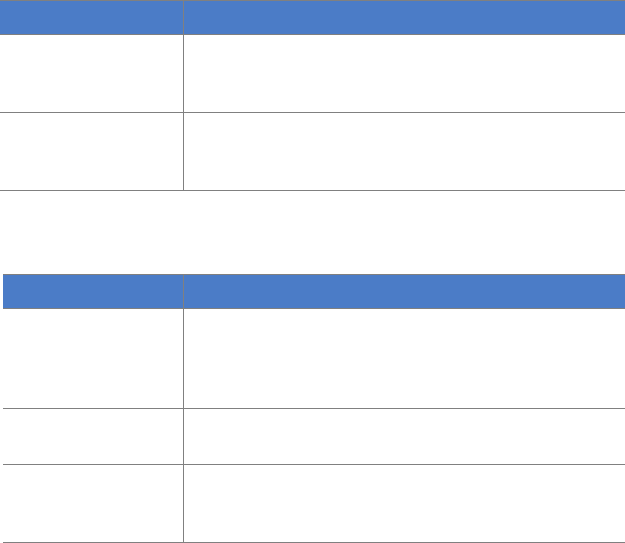Click border below second table's tall first row

(x=314, y=408)
